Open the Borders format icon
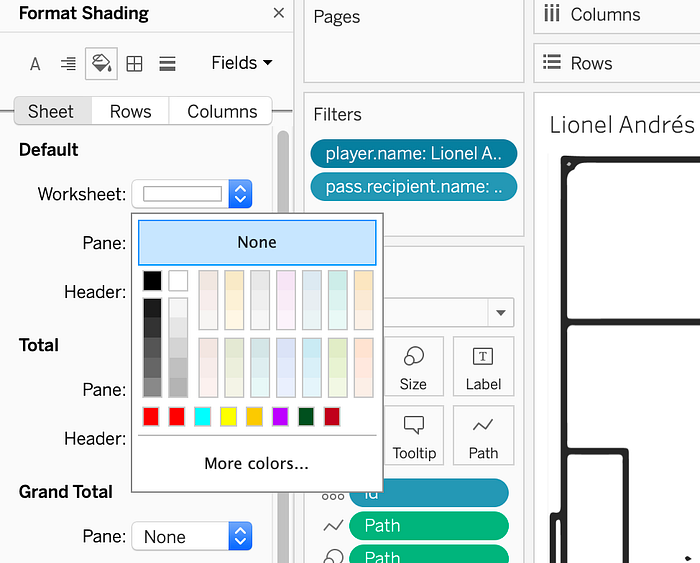 pyautogui.click(x=134, y=64)
